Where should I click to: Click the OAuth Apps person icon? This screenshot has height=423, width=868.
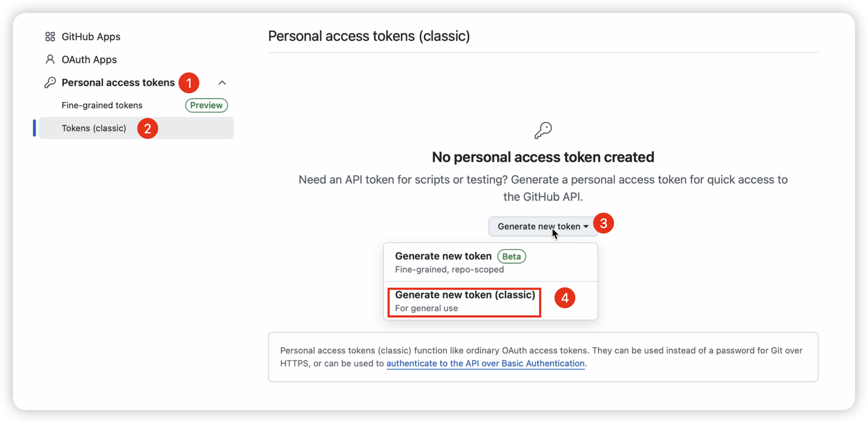(x=50, y=60)
